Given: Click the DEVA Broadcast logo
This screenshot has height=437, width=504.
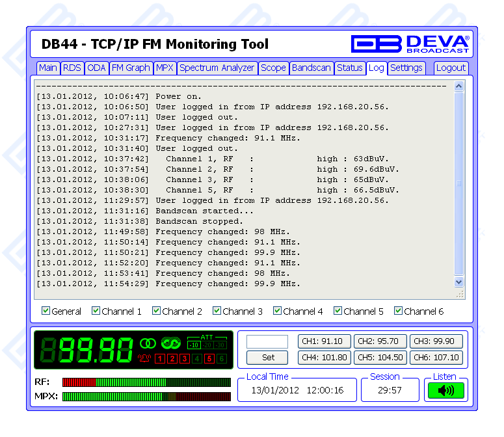Looking at the screenshot, I should (x=410, y=44).
